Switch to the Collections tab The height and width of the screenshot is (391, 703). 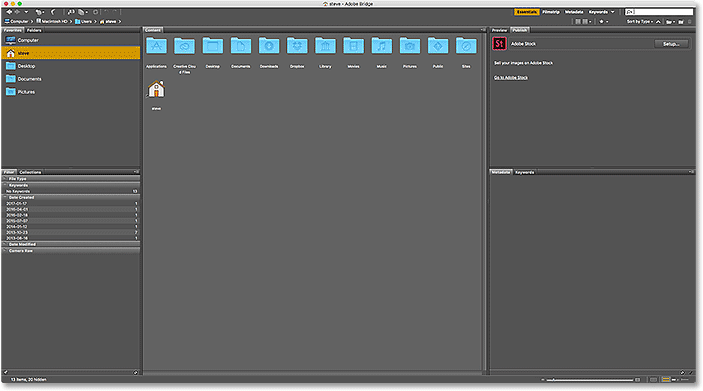pyautogui.click(x=30, y=172)
